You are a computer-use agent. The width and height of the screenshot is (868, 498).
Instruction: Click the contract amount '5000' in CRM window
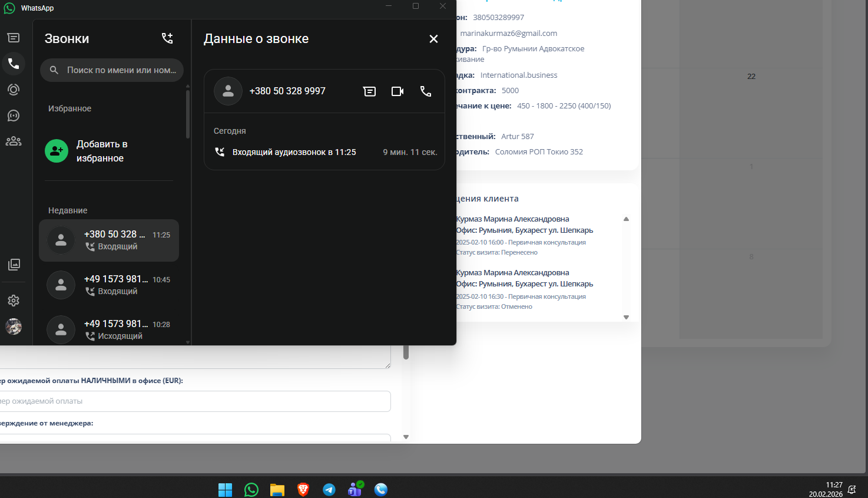coord(510,90)
